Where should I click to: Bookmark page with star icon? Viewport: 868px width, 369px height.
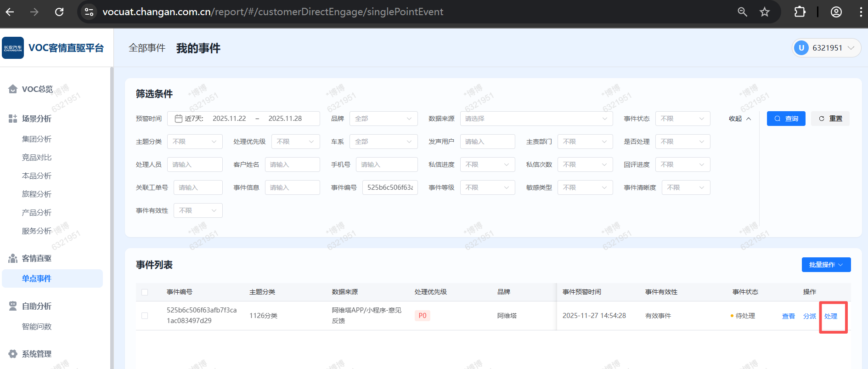(764, 12)
